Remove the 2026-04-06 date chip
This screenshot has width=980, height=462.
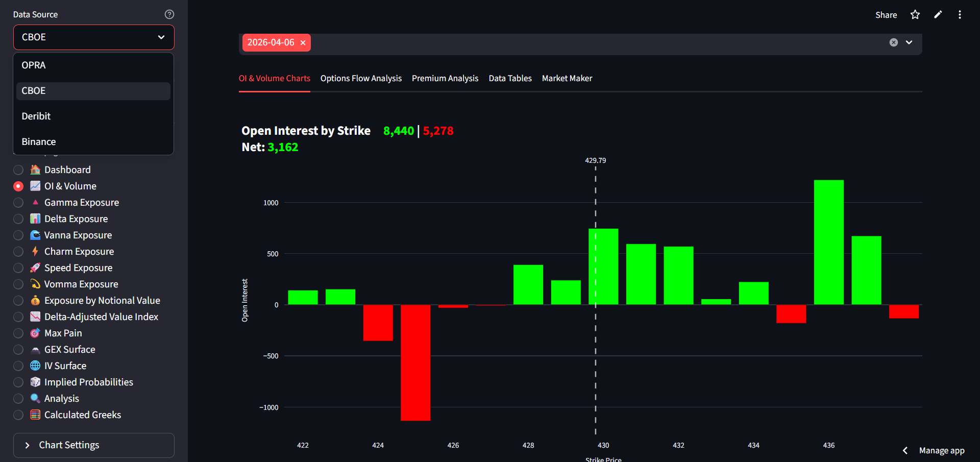coord(303,43)
